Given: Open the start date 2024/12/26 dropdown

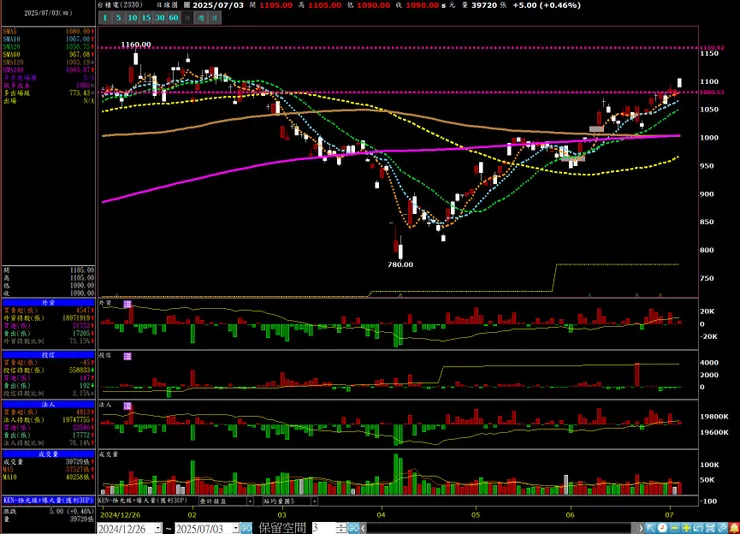Looking at the screenshot, I should point(158,528).
